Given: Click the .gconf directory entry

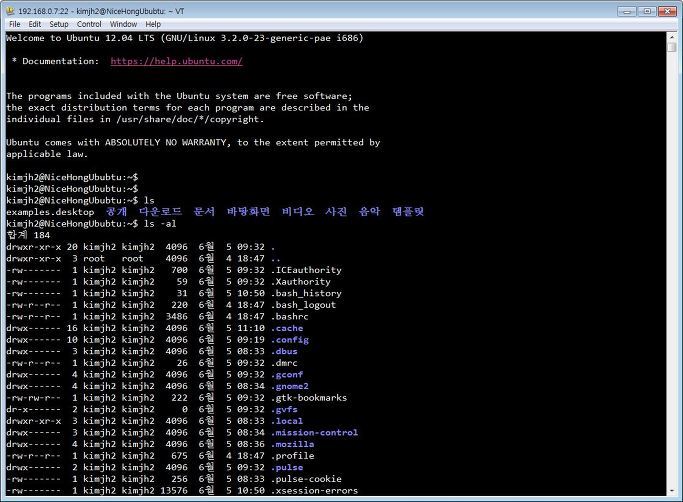Looking at the screenshot, I should point(287,375).
